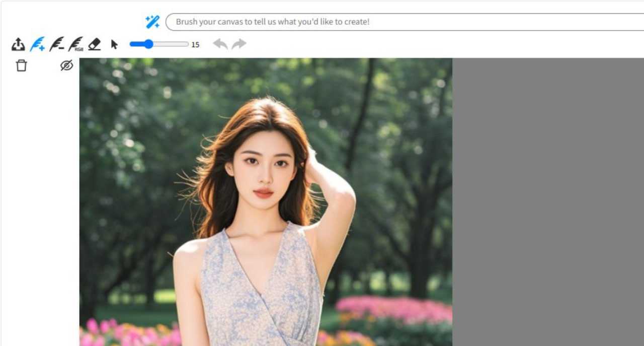Redo the previously undone action
The height and width of the screenshot is (346, 644).
(237, 44)
